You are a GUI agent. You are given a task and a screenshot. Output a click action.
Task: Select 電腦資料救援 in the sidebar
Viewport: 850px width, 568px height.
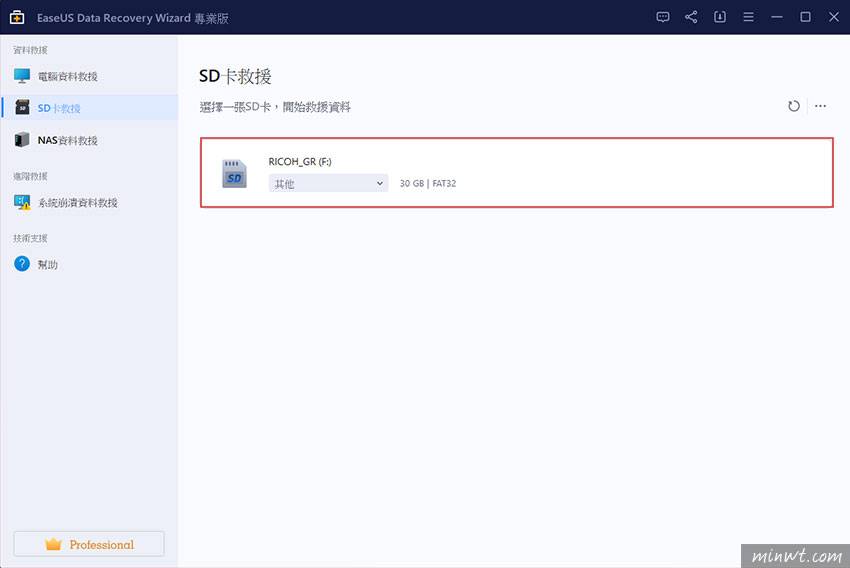click(89, 76)
